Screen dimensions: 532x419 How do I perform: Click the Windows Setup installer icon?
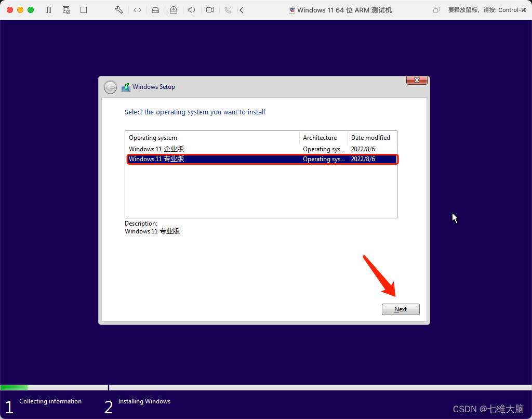click(x=126, y=87)
